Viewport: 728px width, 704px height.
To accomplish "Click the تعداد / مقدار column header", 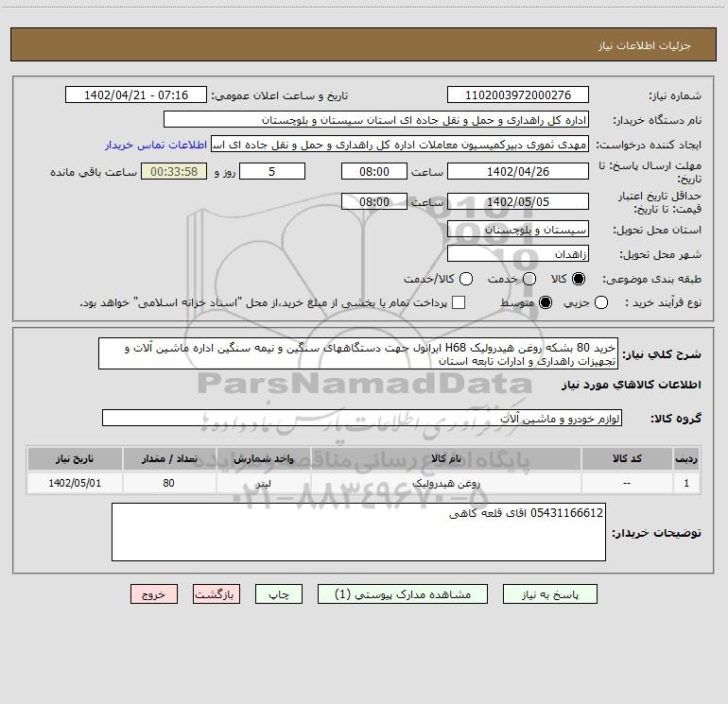I will coord(169,458).
